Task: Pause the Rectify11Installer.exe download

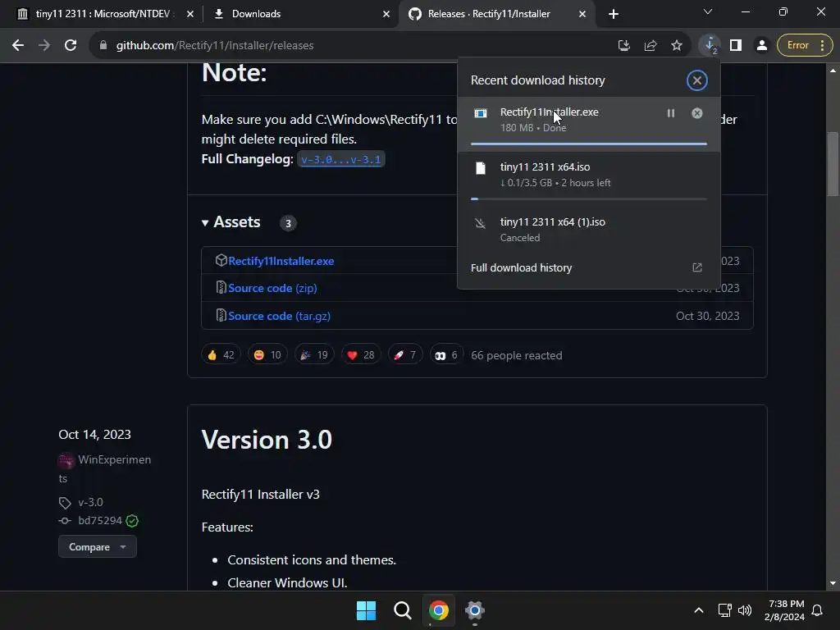Action: (x=671, y=113)
